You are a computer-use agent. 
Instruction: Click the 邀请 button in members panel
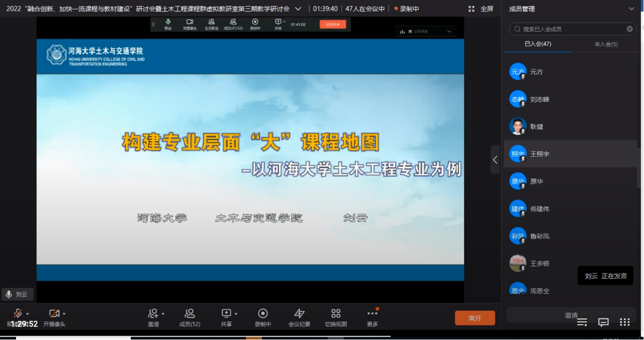(571, 315)
